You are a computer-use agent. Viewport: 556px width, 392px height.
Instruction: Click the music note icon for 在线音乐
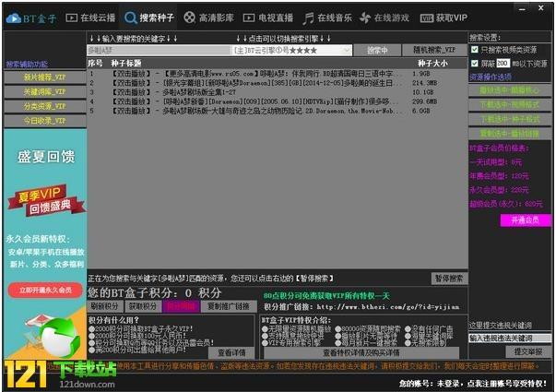point(308,18)
